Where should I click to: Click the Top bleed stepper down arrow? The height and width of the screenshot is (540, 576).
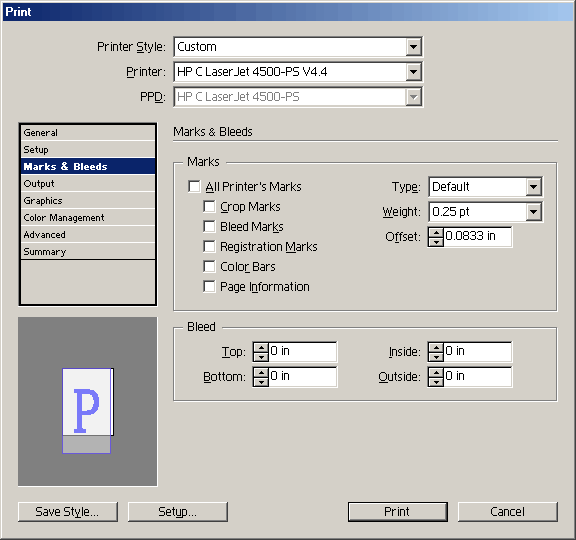point(261,357)
